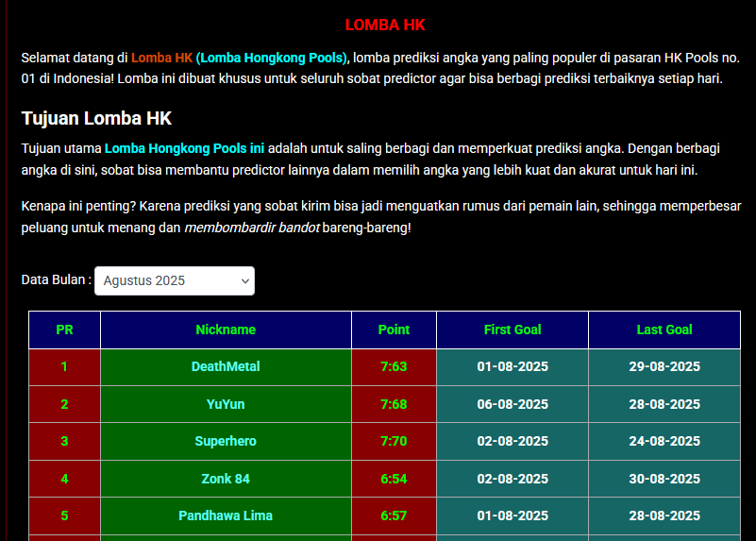Click the italic membombardir bandot text
This screenshot has width=756, height=541.
(252, 228)
